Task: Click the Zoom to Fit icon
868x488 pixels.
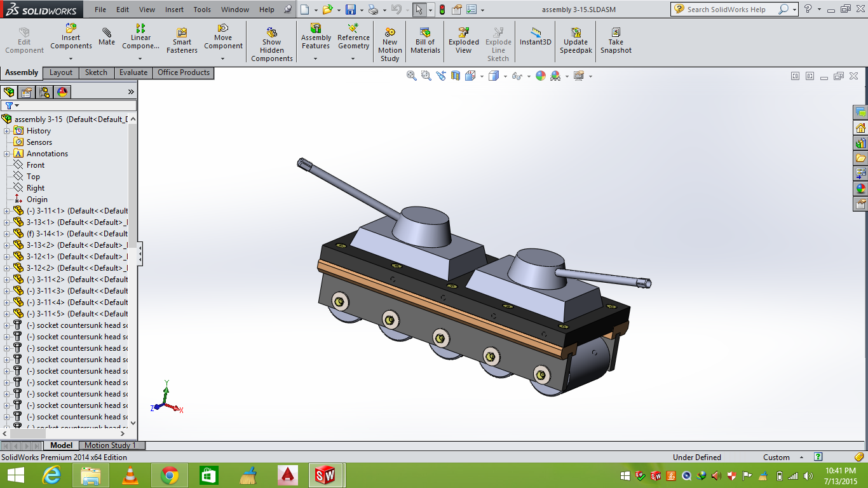Action: tap(412, 76)
